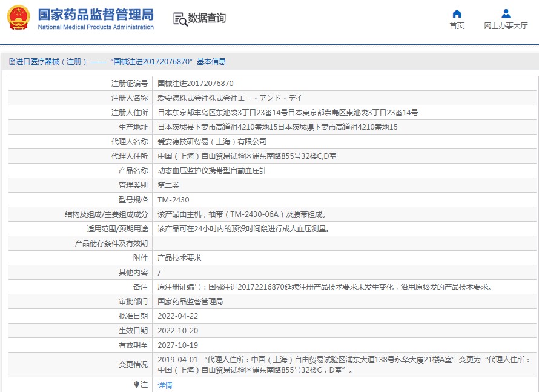
Task: Select approval department 国家药品监督管理局 value
Action: point(190,302)
